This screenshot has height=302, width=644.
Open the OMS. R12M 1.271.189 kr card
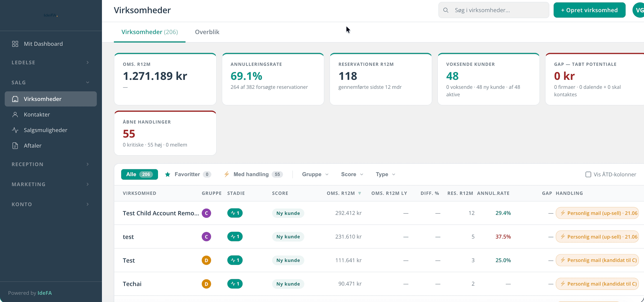(165, 79)
